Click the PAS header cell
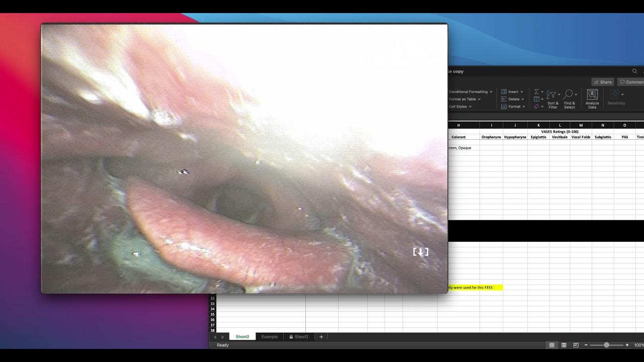Screen dimensions: 644x362 pos(625,137)
